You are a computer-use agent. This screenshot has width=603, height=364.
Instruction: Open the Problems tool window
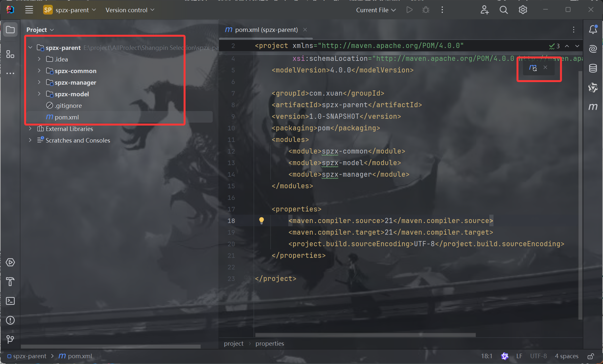pos(10,320)
